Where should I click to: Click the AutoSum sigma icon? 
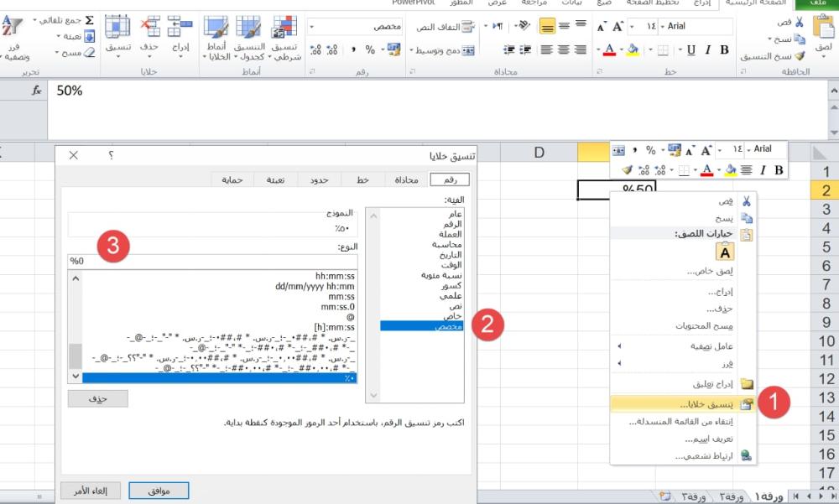90,20
